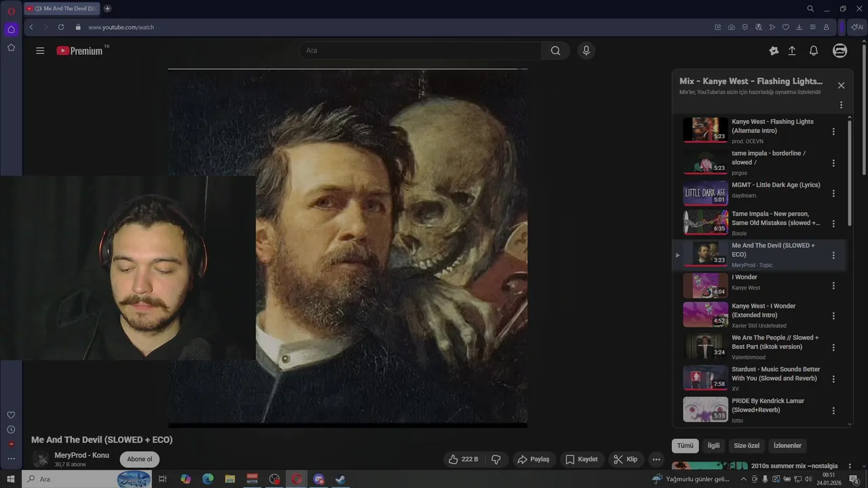Open the YouTube guide hamburger menu
This screenshot has height=488, width=868.
(40, 51)
